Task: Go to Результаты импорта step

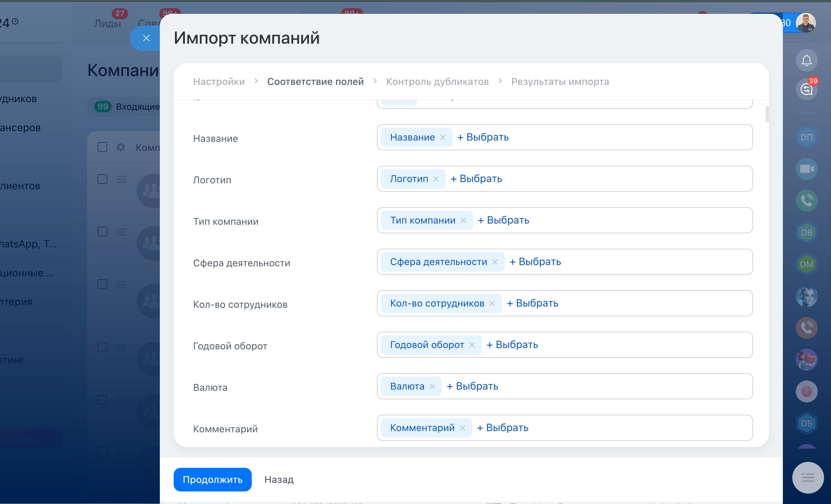Action: 560,81
